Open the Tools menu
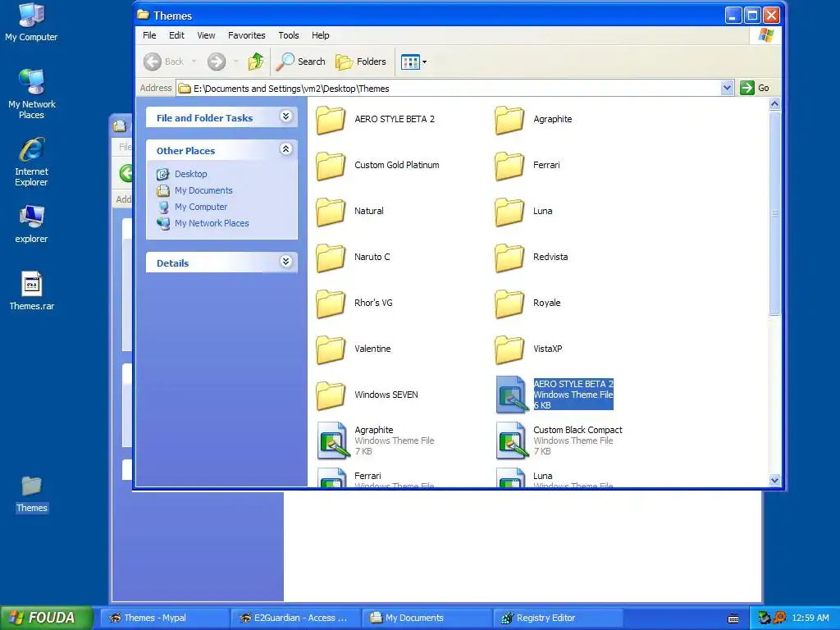The image size is (840, 630). click(x=288, y=35)
